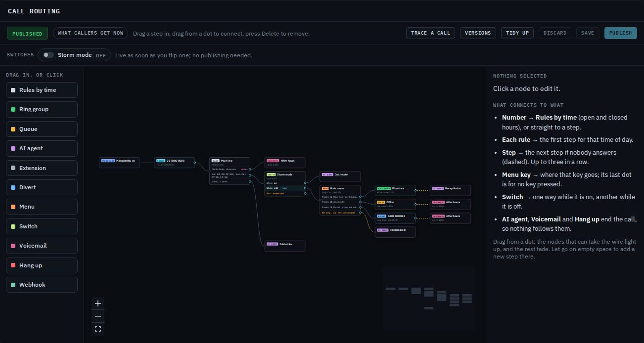Click output dot on the Plumbers node

416,190
